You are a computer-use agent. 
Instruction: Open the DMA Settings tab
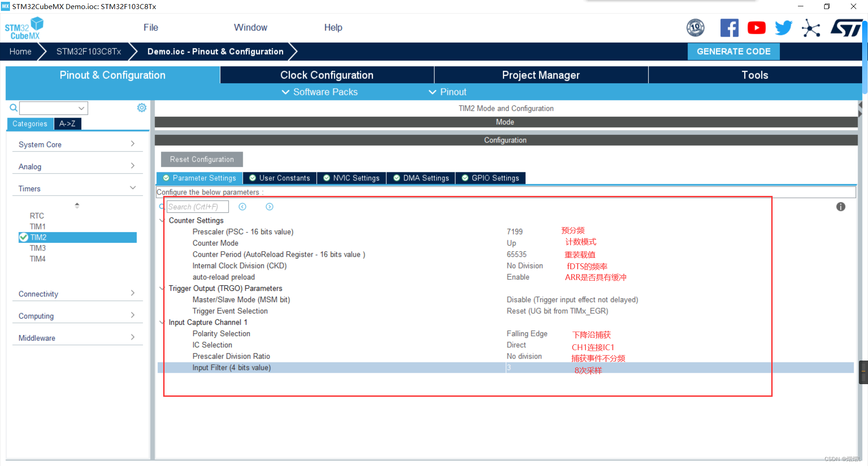click(421, 178)
